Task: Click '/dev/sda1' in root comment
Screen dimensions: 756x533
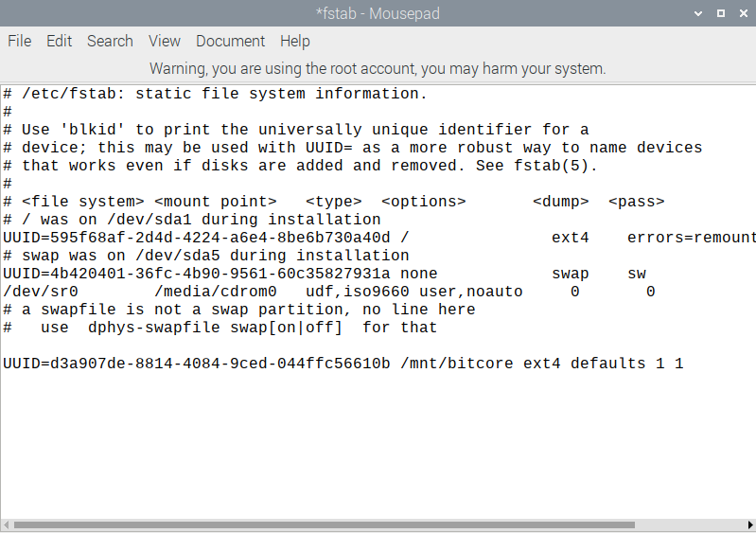Action: point(149,220)
